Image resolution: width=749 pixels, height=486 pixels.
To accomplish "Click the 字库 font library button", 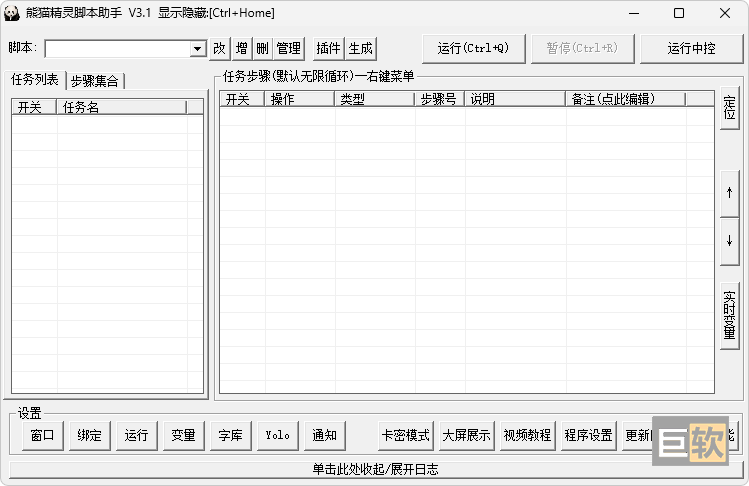I will [230, 435].
